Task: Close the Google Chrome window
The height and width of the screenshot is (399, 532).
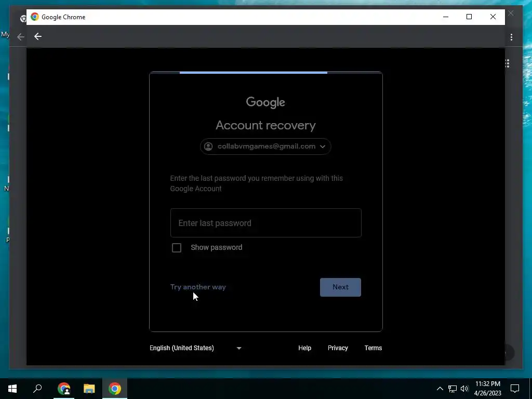Action: click(493, 17)
